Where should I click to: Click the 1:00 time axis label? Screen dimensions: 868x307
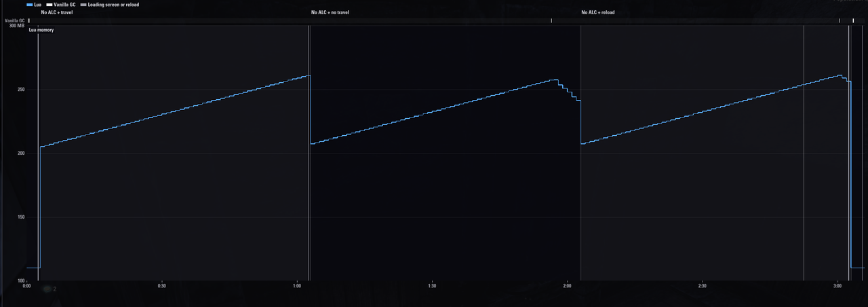[x=297, y=286]
